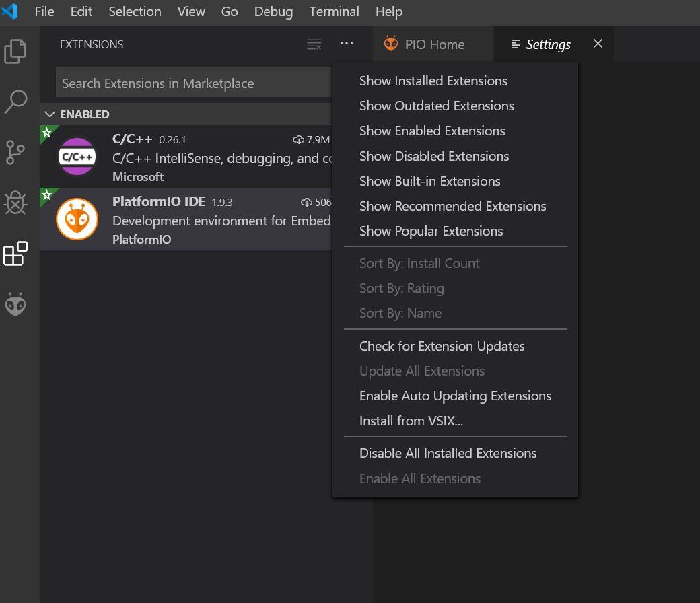Collapse the ENABLED extensions section
Viewport: 700px width, 603px height.
coord(50,114)
